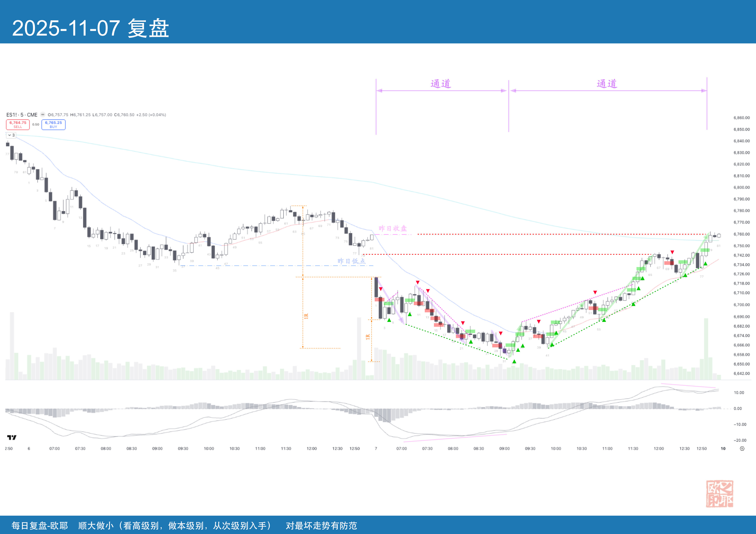Click the 2025-11-07 复盘 header title
This screenshot has width=756, height=534.
pyautogui.click(x=91, y=28)
